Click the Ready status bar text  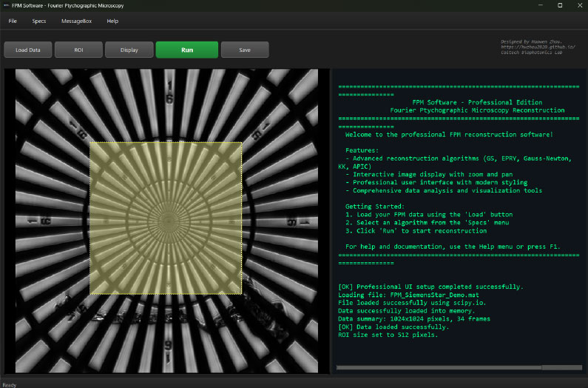click(9, 384)
